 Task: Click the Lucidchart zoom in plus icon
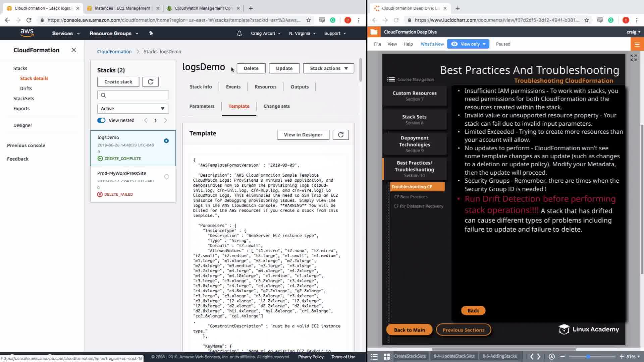pyautogui.click(x=622, y=357)
